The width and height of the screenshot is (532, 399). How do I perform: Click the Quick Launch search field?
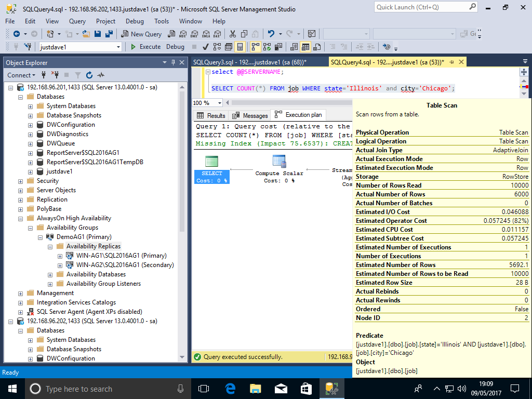click(420, 7)
